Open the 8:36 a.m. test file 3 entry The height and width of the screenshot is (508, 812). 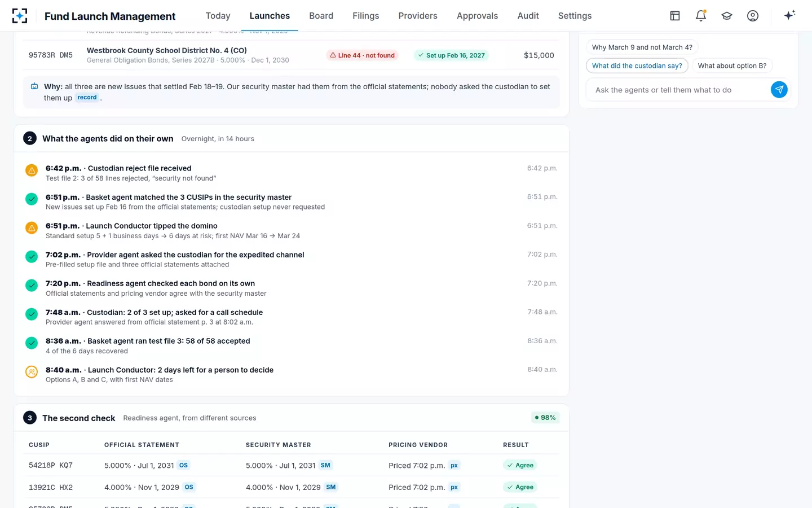291,345
